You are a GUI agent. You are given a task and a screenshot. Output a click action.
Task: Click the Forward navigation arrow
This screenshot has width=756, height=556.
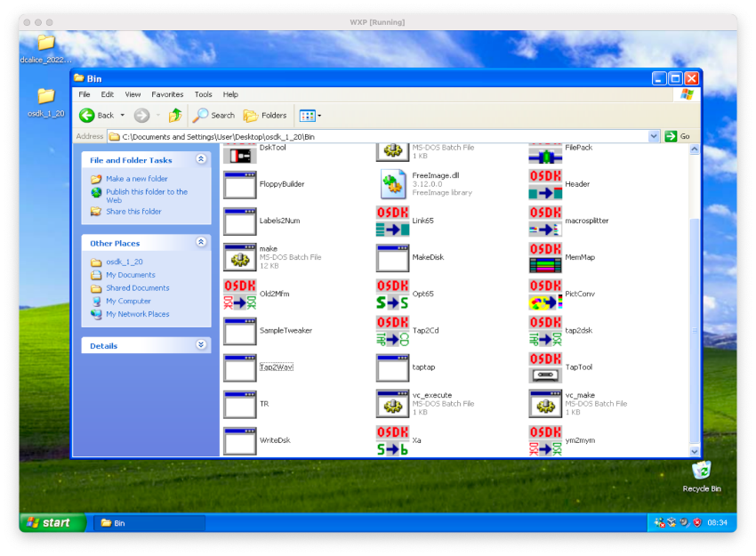pyautogui.click(x=141, y=116)
